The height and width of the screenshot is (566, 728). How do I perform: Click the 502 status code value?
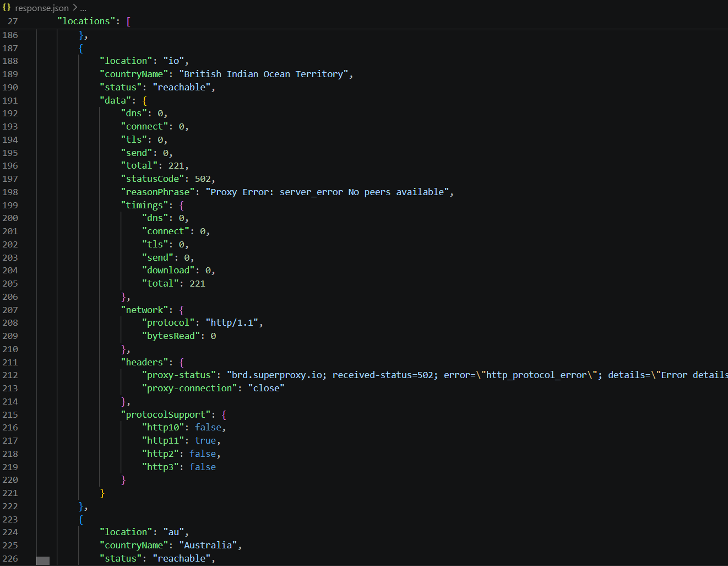pos(203,179)
